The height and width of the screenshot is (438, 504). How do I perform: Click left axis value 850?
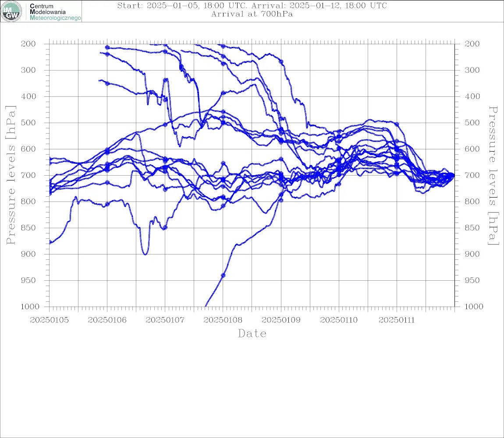tap(28, 228)
